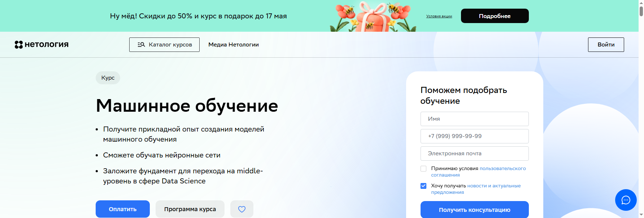The width and height of the screenshot is (644, 218).
Task: Focus the phone number field
Action: tap(474, 136)
